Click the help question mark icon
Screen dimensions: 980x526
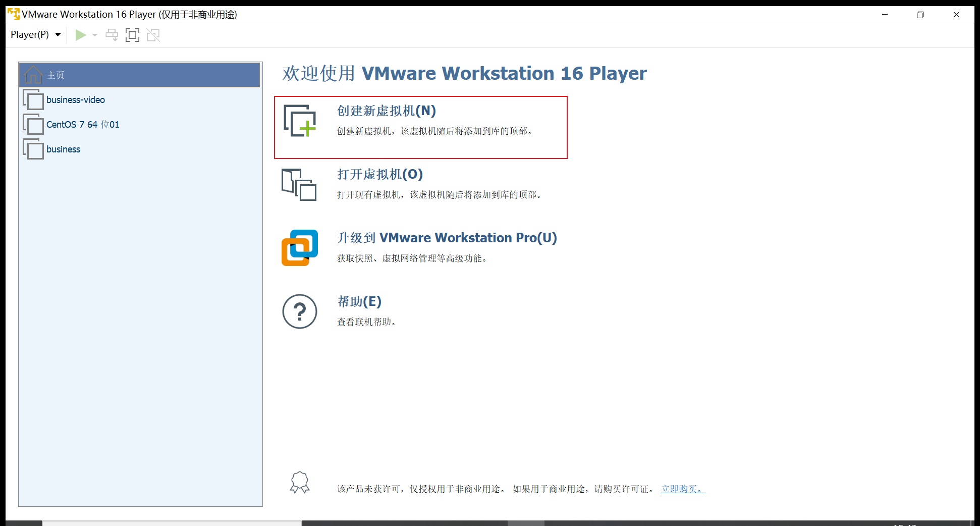tap(300, 311)
